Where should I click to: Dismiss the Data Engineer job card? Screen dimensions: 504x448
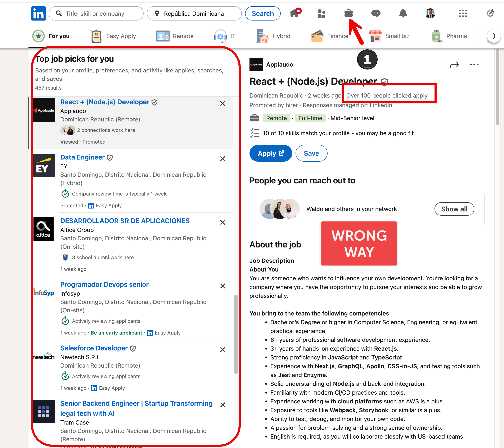pos(222,159)
